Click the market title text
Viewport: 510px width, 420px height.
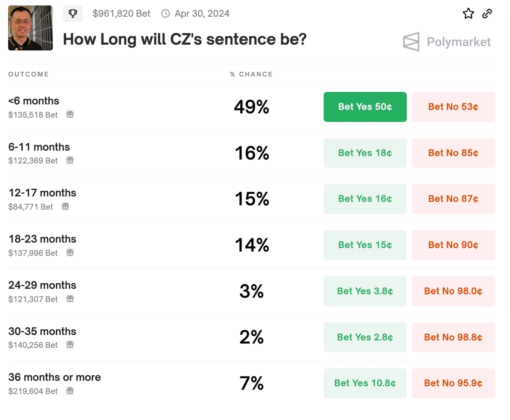point(185,39)
